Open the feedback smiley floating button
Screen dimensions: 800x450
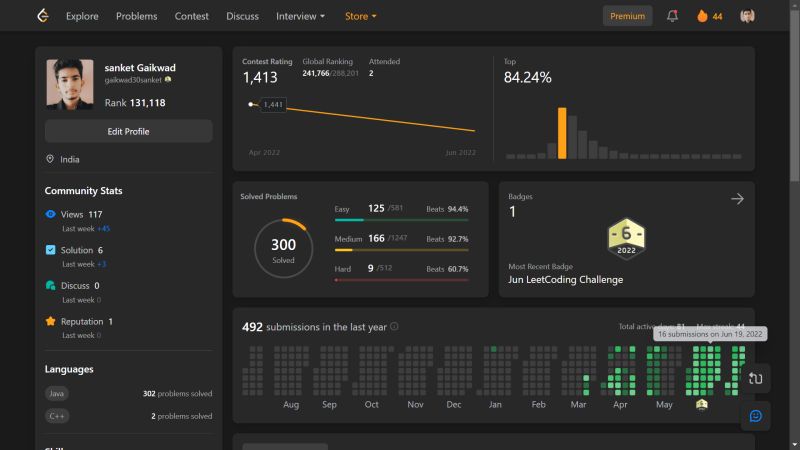tap(756, 416)
